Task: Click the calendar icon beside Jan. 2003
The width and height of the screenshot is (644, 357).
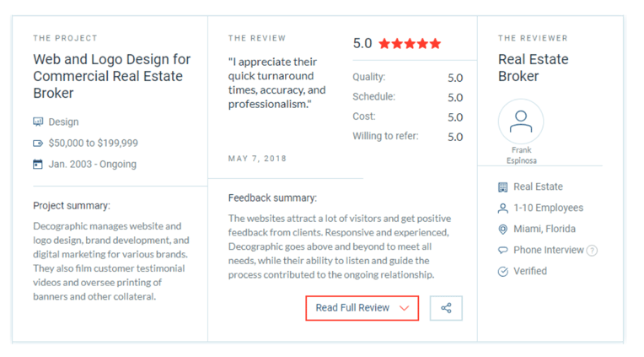Action: (x=38, y=164)
